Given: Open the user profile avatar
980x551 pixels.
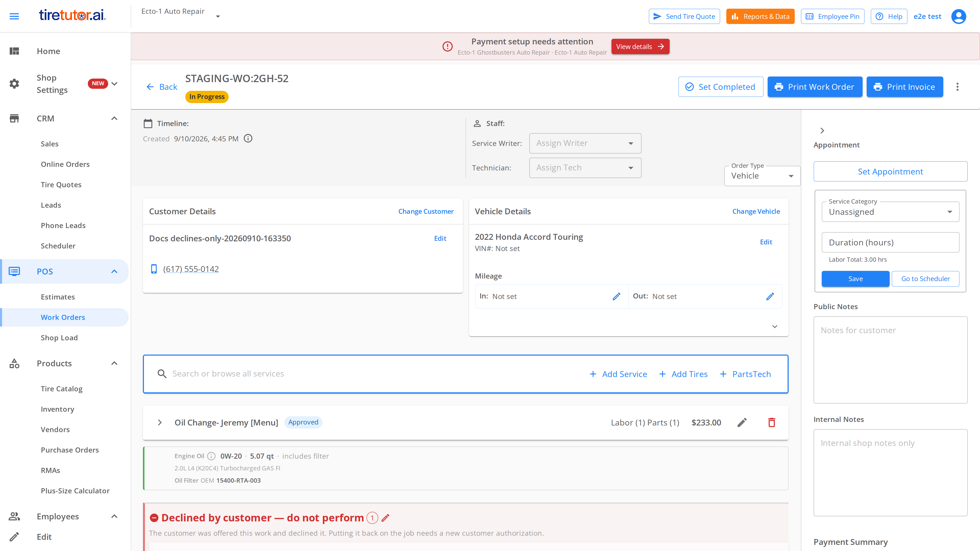Looking at the screenshot, I should 958,16.
